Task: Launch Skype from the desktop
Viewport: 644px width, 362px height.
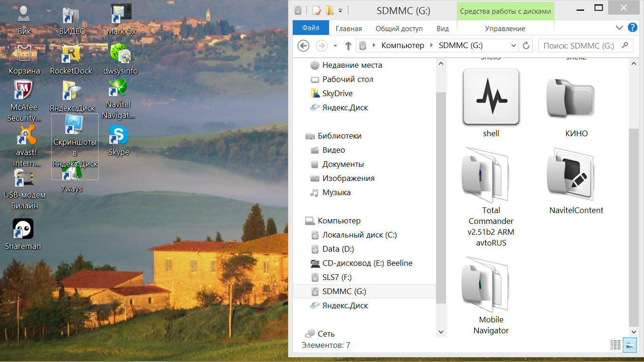Action: [118, 136]
